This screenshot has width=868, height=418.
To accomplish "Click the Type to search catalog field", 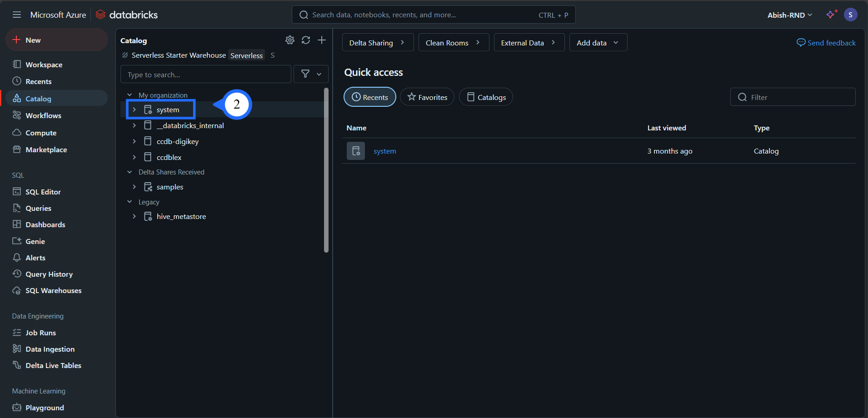I will [205, 75].
